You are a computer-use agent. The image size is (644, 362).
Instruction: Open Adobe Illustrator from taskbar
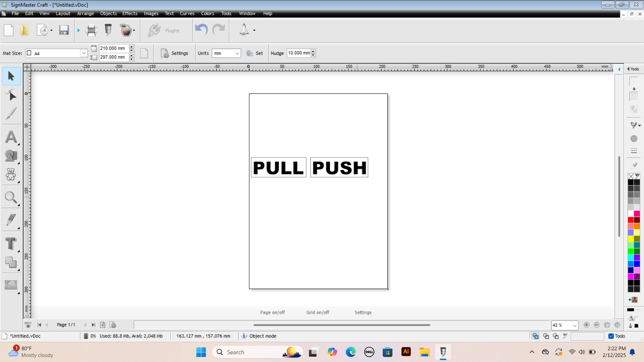click(406, 352)
